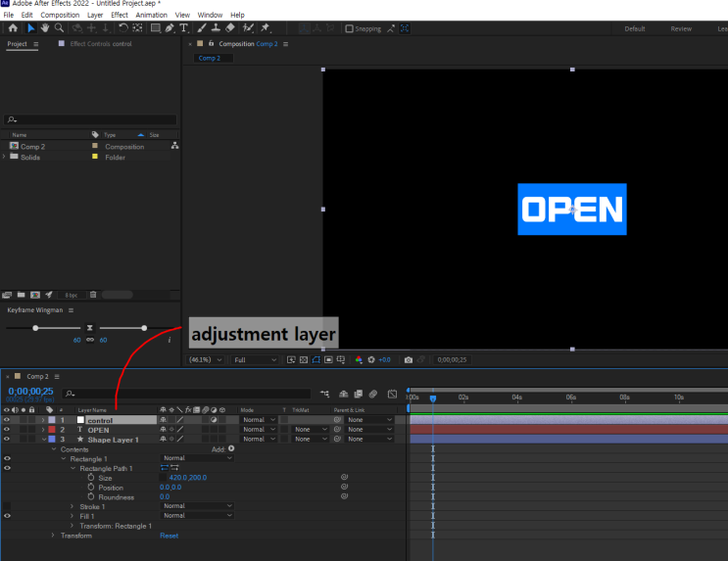Switch to the Effect Controls tab
Viewport: 728px width, 561px height.
click(101, 44)
